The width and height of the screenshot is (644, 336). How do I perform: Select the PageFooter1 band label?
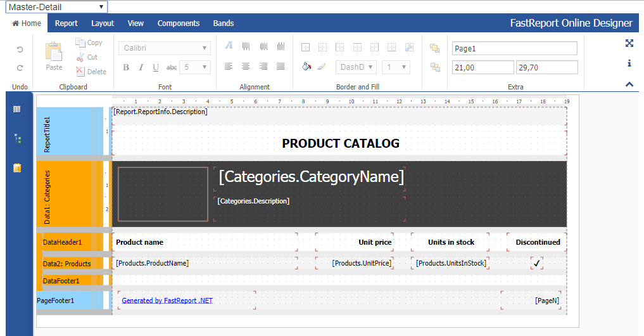coord(56,300)
